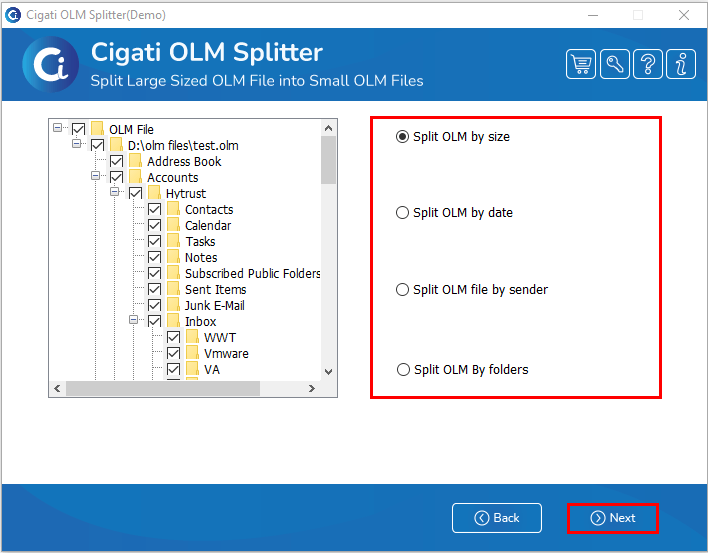Toggle the Inbox checkbox
The height and width of the screenshot is (553, 708).
154,321
